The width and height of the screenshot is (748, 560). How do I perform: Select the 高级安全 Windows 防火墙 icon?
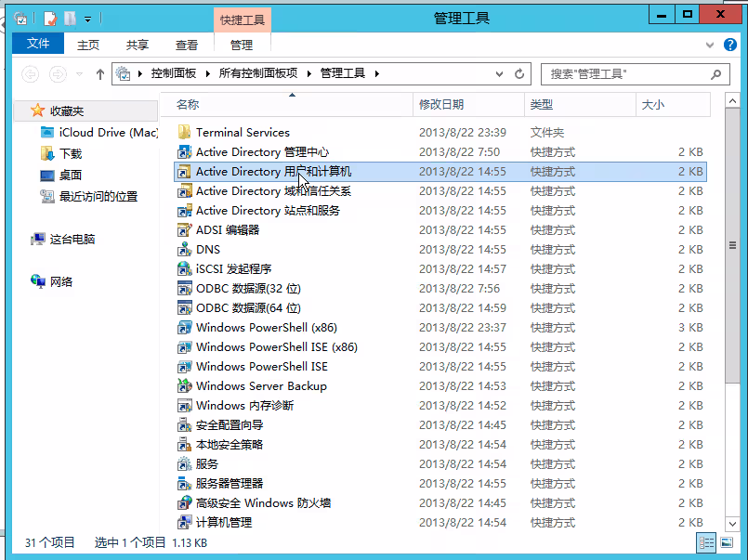184,503
